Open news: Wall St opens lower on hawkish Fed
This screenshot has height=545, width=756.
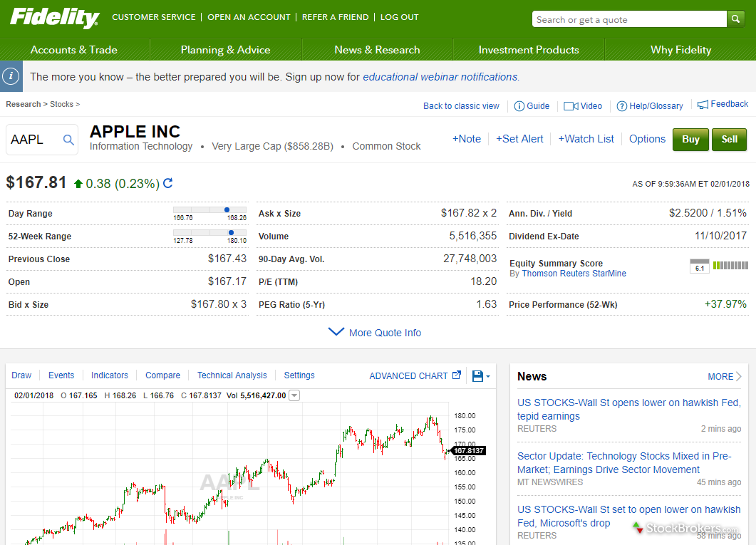(x=628, y=409)
